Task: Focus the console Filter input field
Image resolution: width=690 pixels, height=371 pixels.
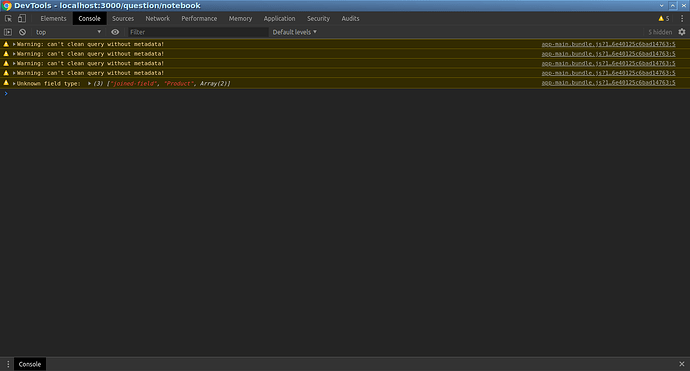Action: [198, 32]
